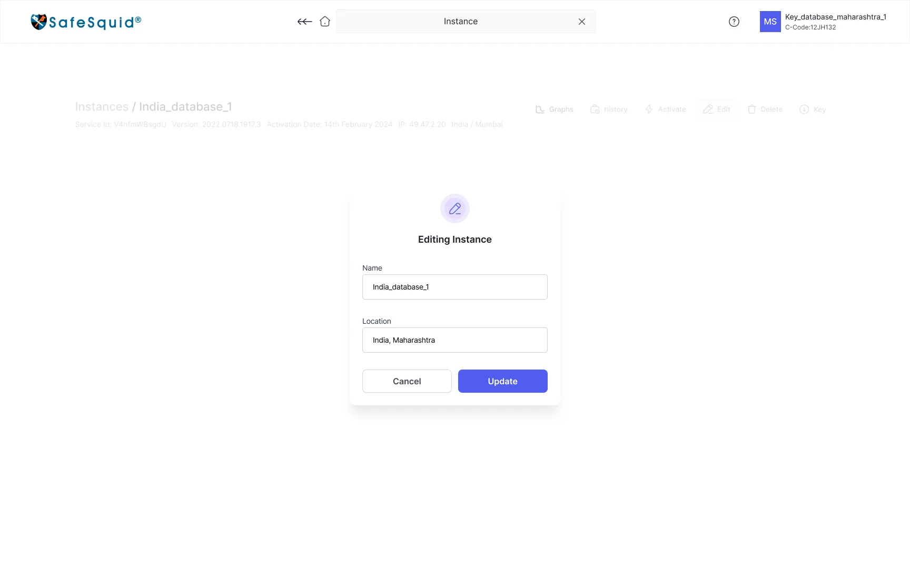Focus the Name input field
This screenshot has width=910, height=588.
point(455,287)
